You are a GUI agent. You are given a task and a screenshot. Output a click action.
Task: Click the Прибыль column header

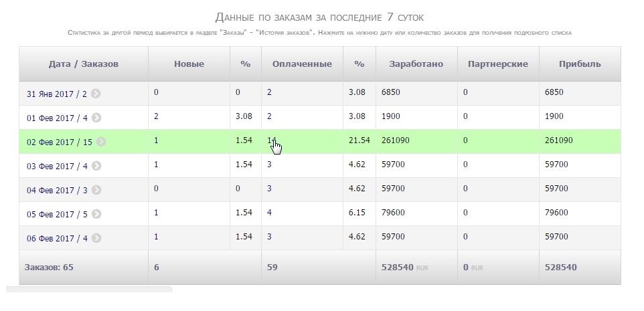coord(579,64)
